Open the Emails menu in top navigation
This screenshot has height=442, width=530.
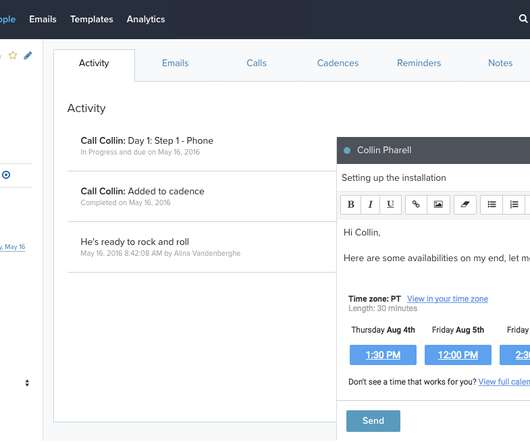click(x=43, y=19)
